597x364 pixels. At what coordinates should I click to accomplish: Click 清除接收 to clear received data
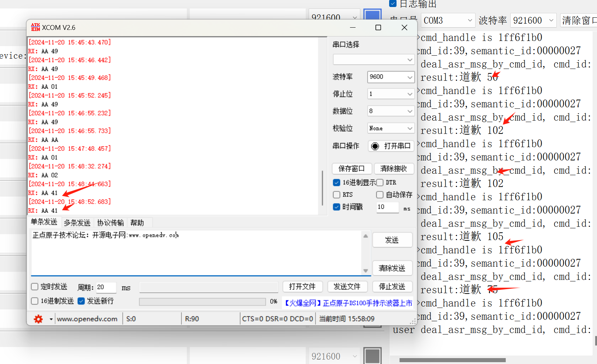point(394,169)
